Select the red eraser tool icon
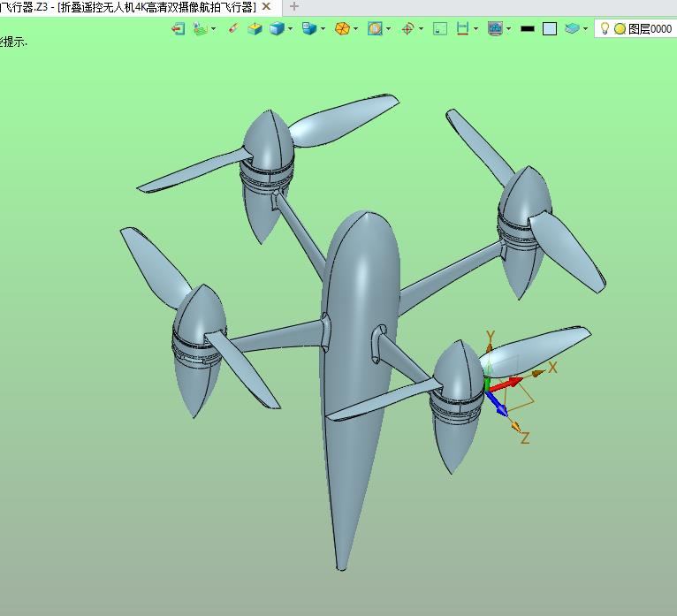 [x=233, y=29]
